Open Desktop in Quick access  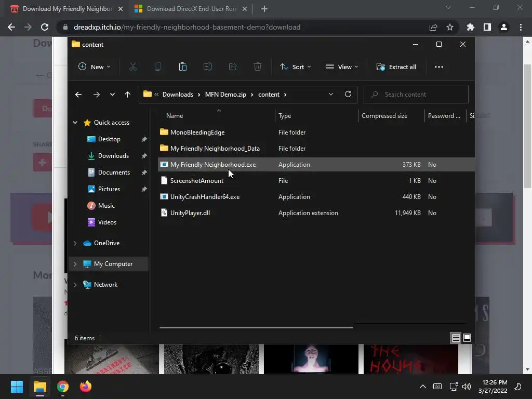[x=109, y=139]
